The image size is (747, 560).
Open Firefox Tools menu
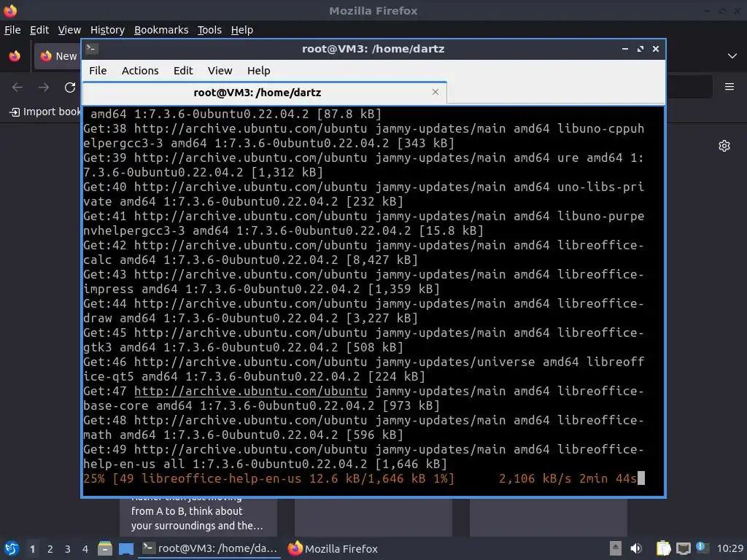pos(209,30)
